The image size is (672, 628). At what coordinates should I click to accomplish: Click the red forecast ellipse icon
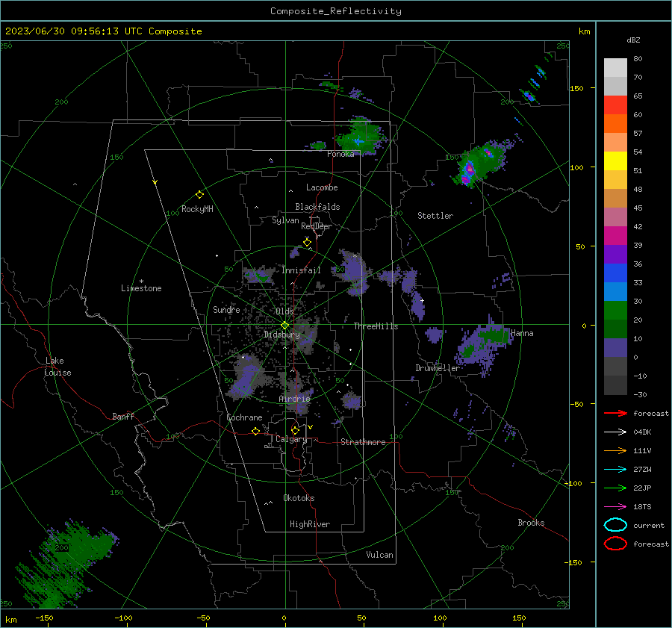[615, 544]
